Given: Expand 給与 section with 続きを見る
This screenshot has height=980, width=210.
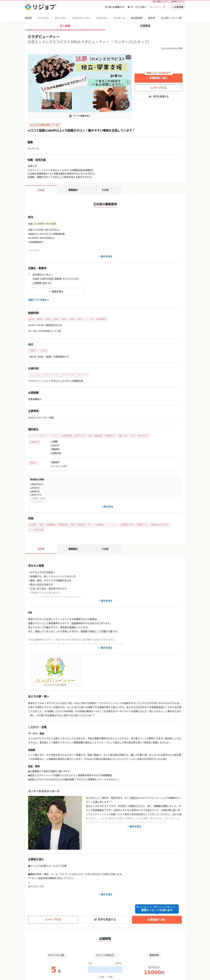Looking at the screenshot, I should [105, 256].
